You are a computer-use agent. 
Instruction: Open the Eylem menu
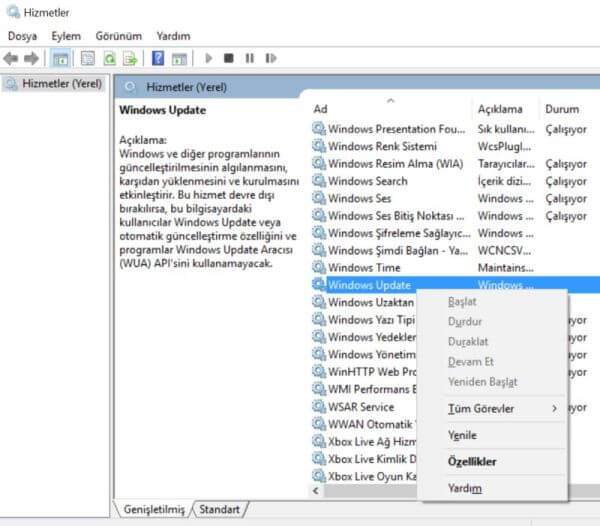pos(66,36)
